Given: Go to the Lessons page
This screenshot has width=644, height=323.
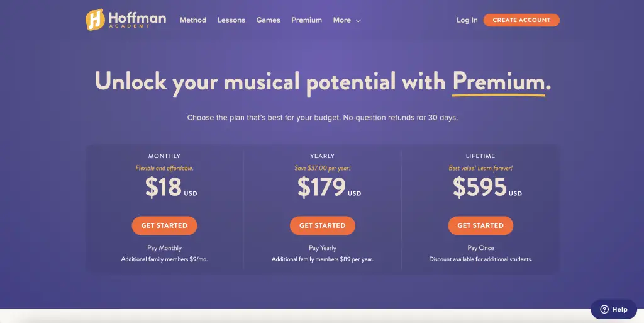Looking at the screenshot, I should click(231, 20).
